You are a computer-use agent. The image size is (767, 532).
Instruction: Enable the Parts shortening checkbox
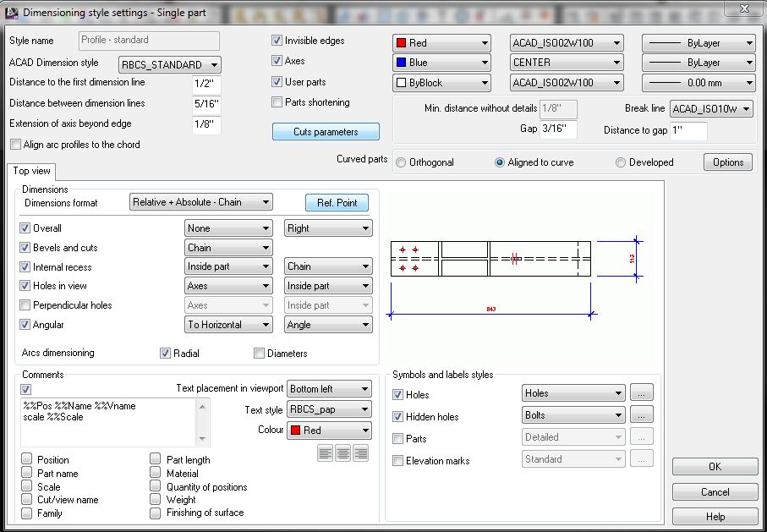click(276, 101)
